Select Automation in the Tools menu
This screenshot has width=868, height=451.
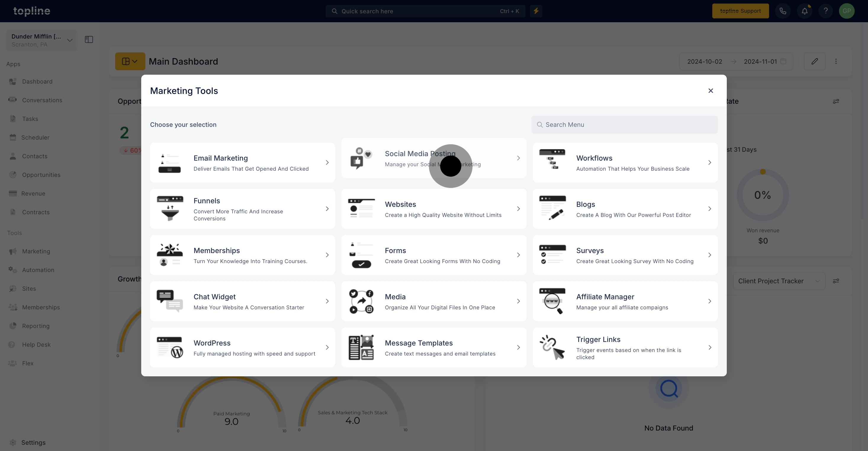[38, 270]
